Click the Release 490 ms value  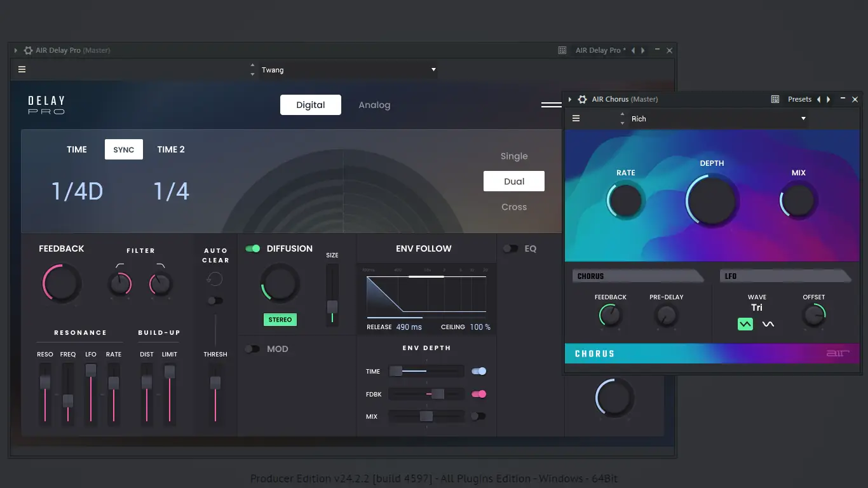click(x=409, y=327)
